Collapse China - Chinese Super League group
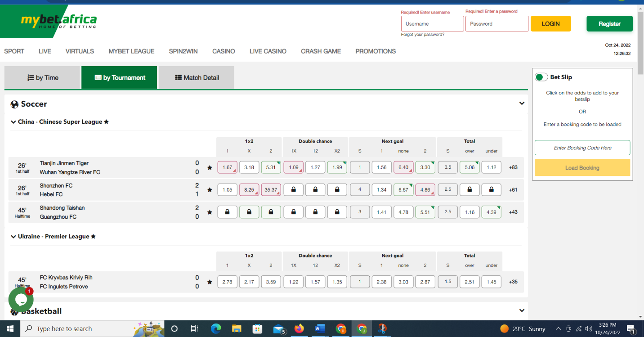 13,122
